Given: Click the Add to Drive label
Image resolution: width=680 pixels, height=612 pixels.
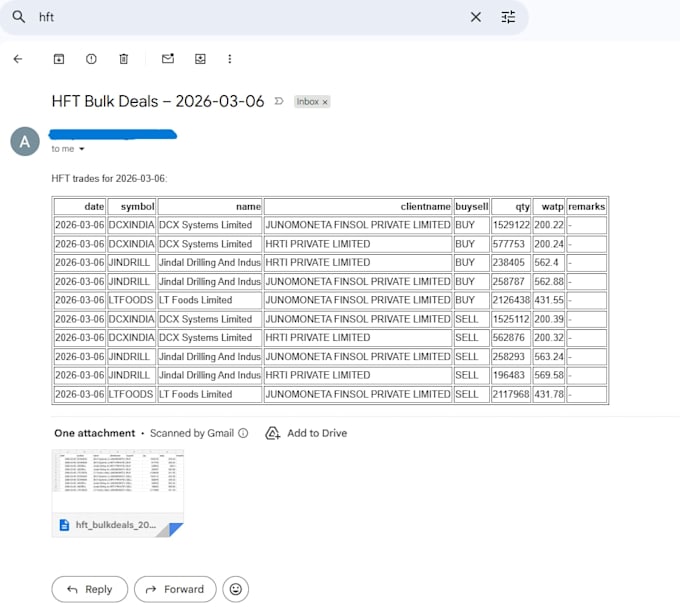Looking at the screenshot, I should click(317, 433).
